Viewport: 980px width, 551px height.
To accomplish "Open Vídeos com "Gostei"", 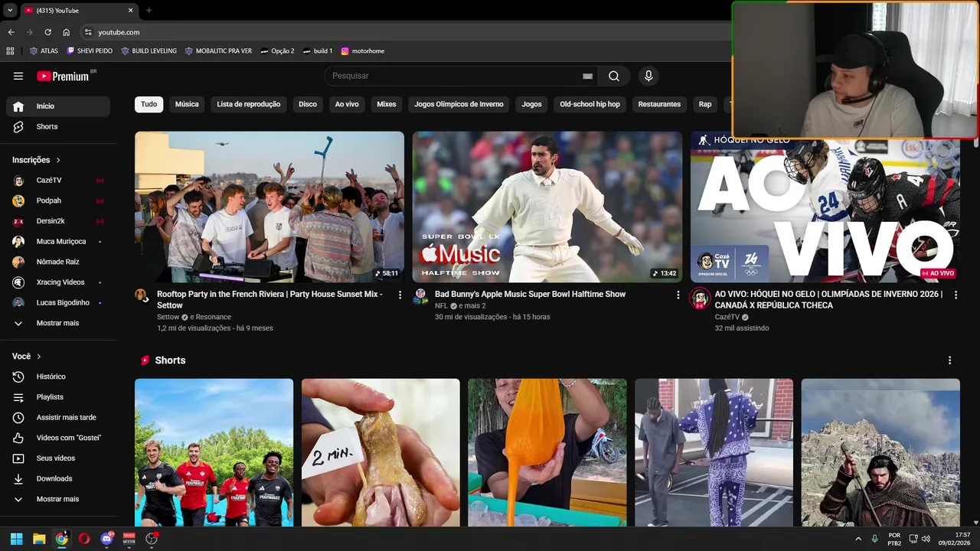I will tap(58, 438).
